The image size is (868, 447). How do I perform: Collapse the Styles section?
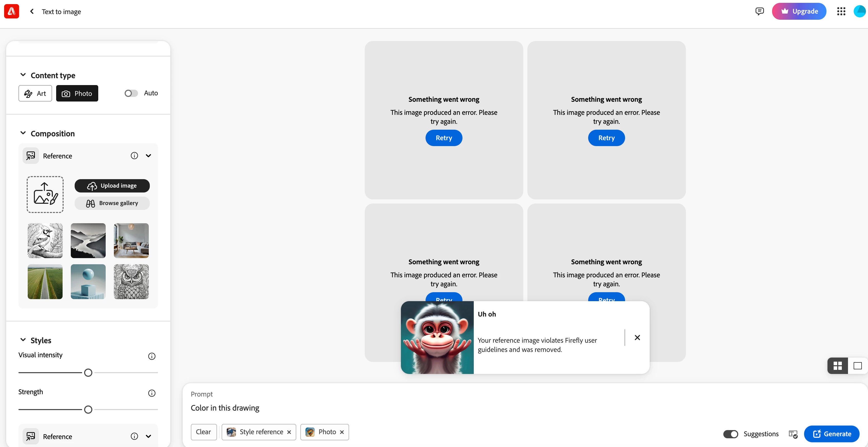point(23,340)
